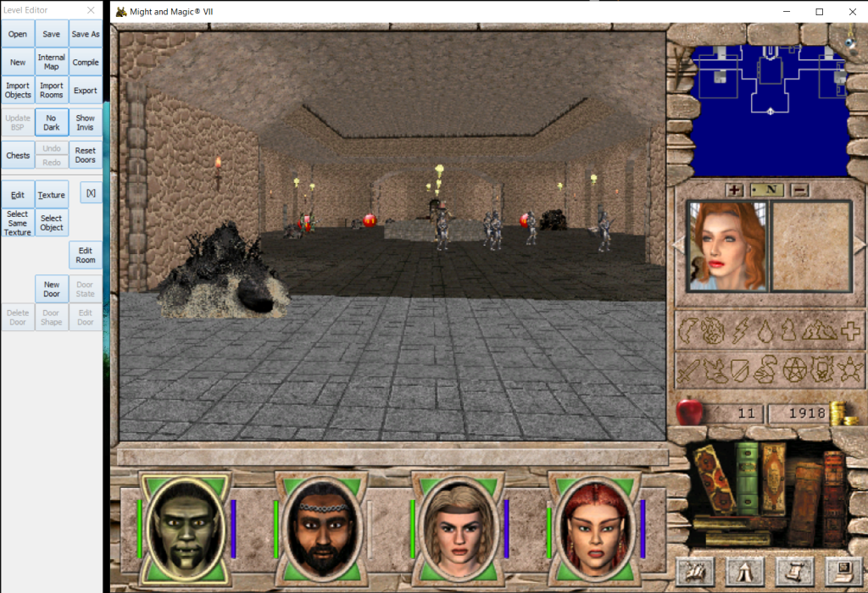This screenshot has height=593, width=868.
Task: Select the goblin character portrait
Action: (186, 530)
